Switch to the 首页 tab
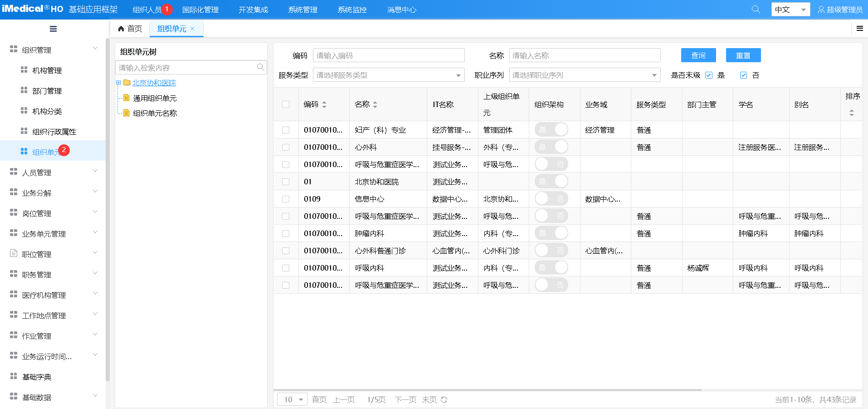 pos(130,29)
